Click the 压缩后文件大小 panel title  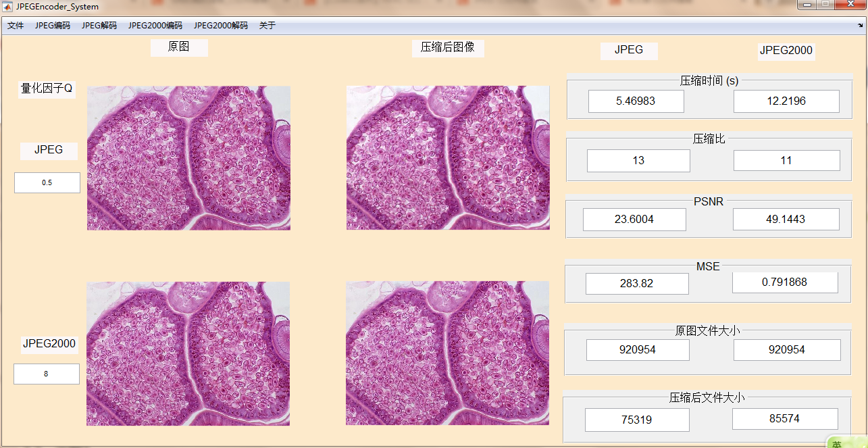707,398
